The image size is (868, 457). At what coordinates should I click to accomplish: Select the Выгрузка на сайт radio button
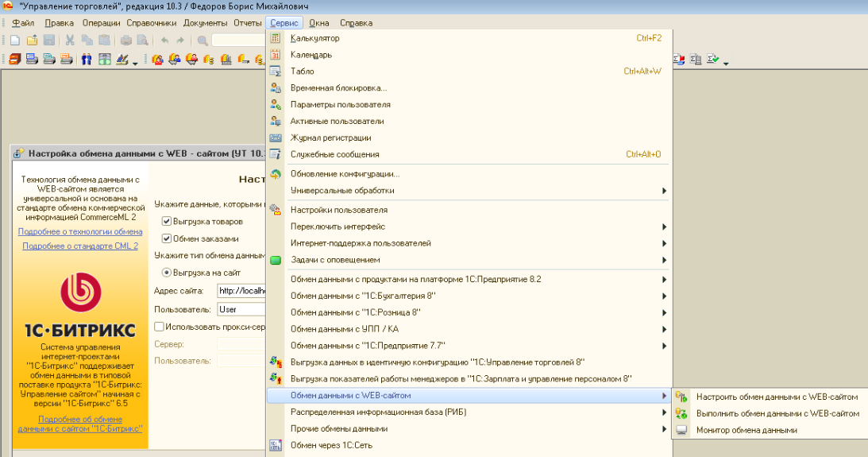[x=167, y=273]
